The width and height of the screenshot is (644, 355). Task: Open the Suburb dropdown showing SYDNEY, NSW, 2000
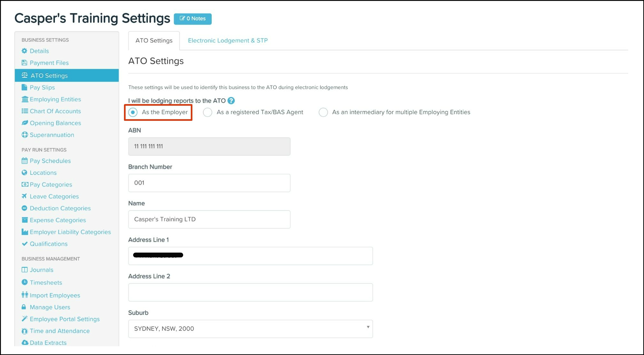[250, 329]
